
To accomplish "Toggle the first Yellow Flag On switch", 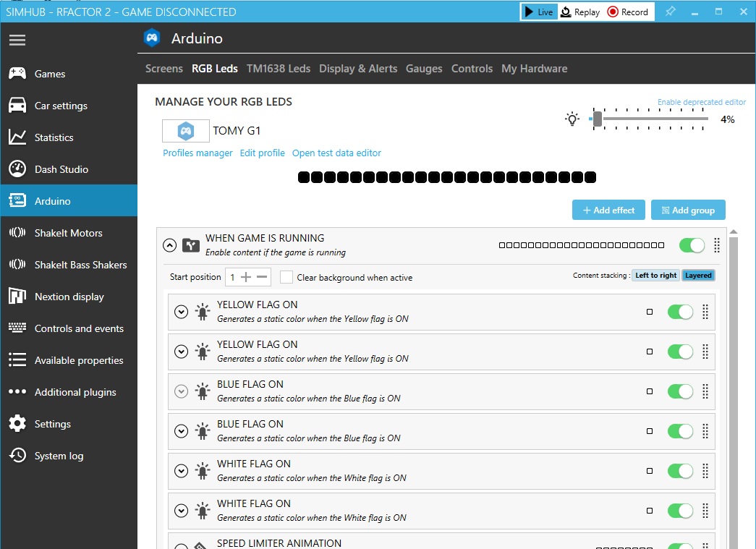I will pyautogui.click(x=680, y=312).
